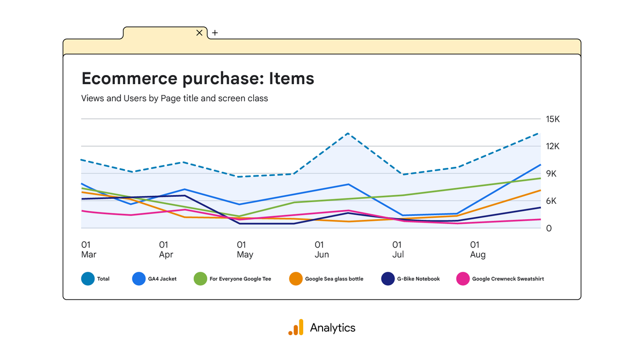Close the browser tab with the X
This screenshot has width=644, height=362.
(x=200, y=33)
